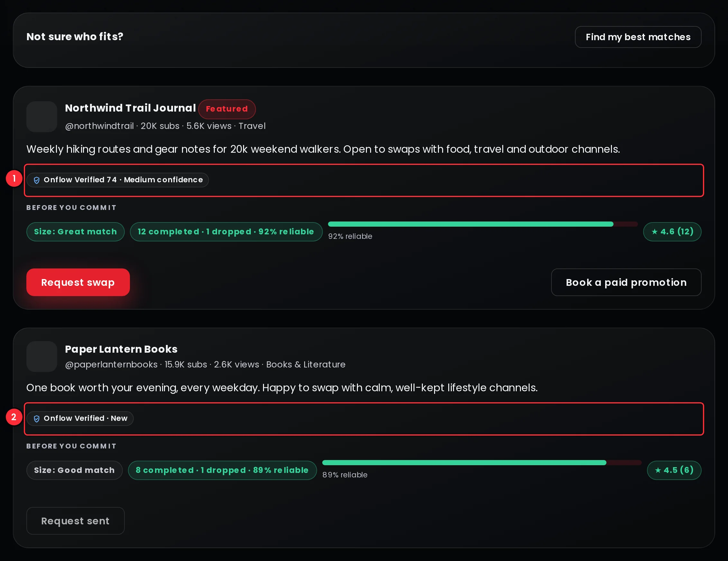Screen dimensions: 728x561
Task: Click Size: Good match chip
Action: tap(74, 470)
